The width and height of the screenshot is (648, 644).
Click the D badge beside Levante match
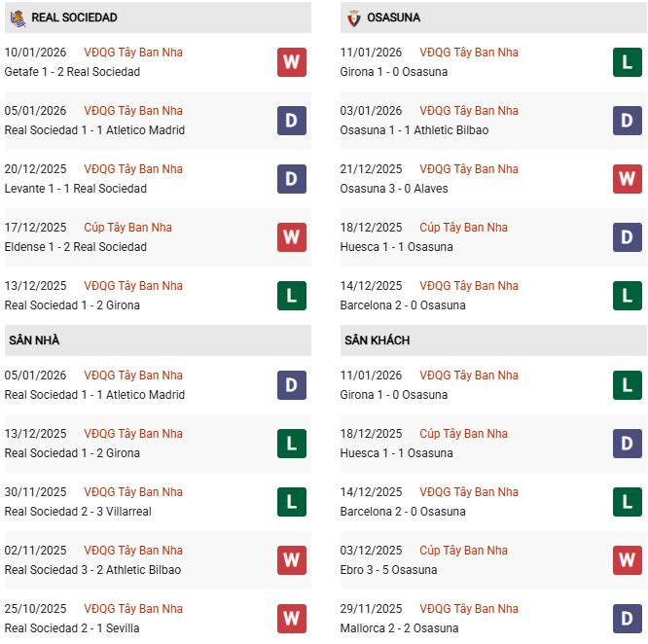pyautogui.click(x=291, y=179)
